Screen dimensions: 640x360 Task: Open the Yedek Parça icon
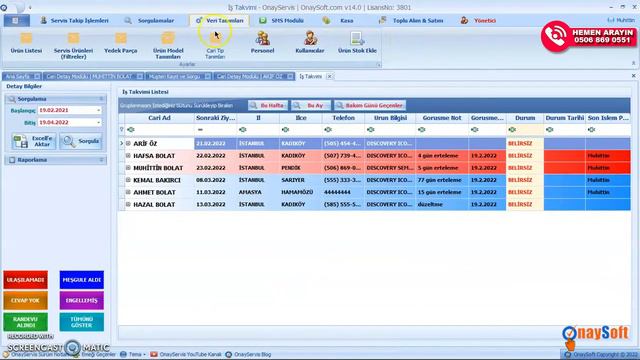tap(120, 43)
